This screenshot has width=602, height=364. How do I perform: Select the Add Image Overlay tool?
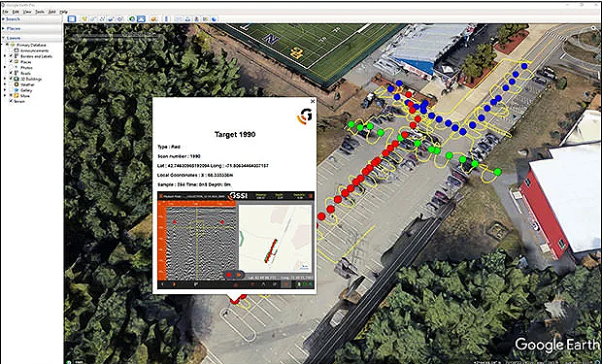point(111,18)
